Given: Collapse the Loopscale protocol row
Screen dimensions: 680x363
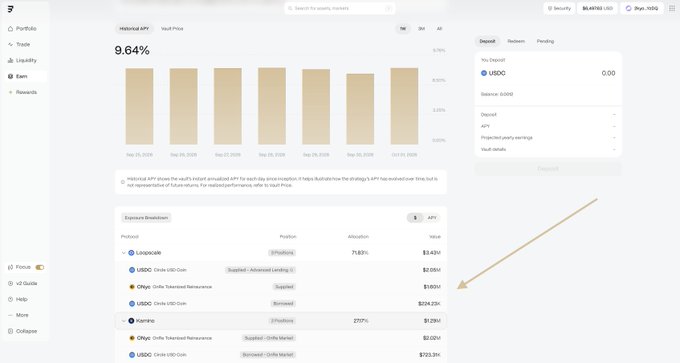Looking at the screenshot, I should pos(124,253).
